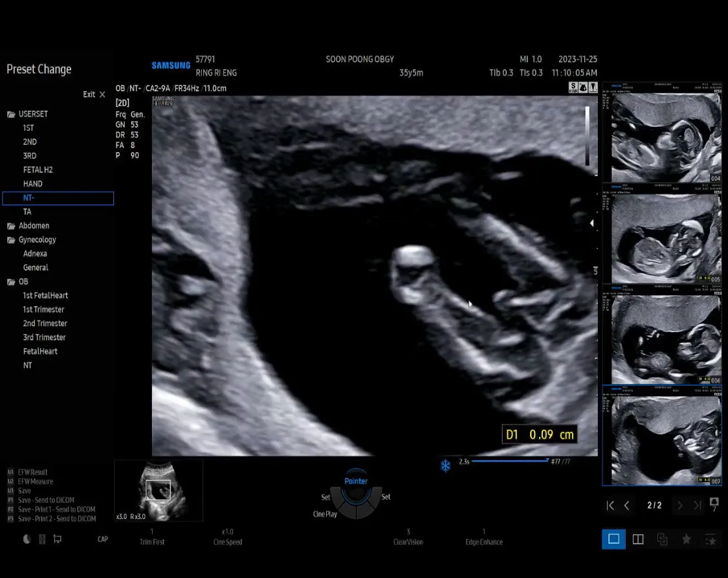Select dual split layout view

638,539
